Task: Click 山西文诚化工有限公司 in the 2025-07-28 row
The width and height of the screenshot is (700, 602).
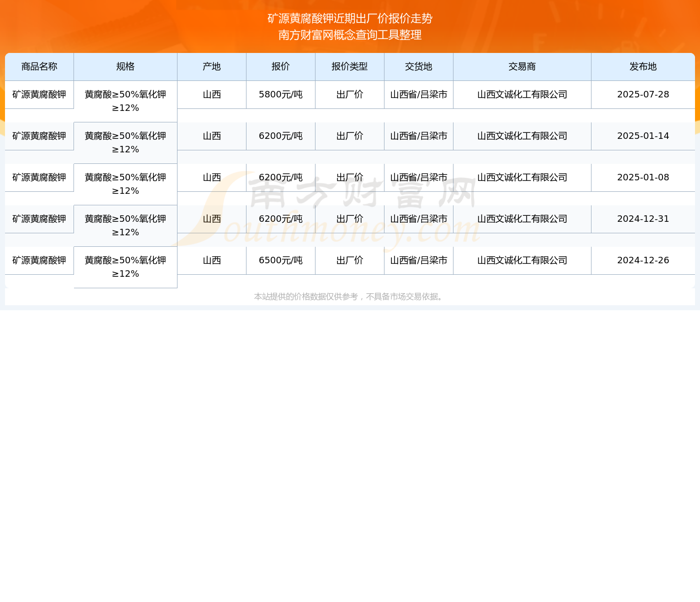Action: click(522, 94)
